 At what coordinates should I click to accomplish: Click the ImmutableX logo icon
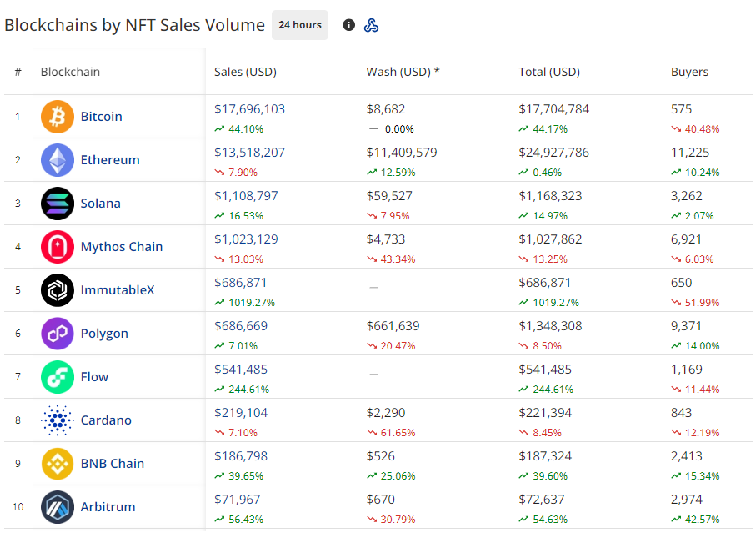click(x=58, y=290)
